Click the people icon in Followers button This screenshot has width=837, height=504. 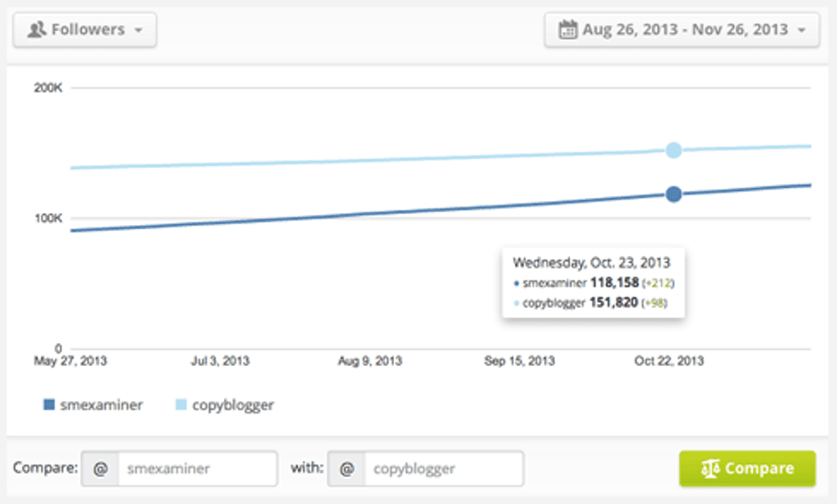(x=36, y=29)
